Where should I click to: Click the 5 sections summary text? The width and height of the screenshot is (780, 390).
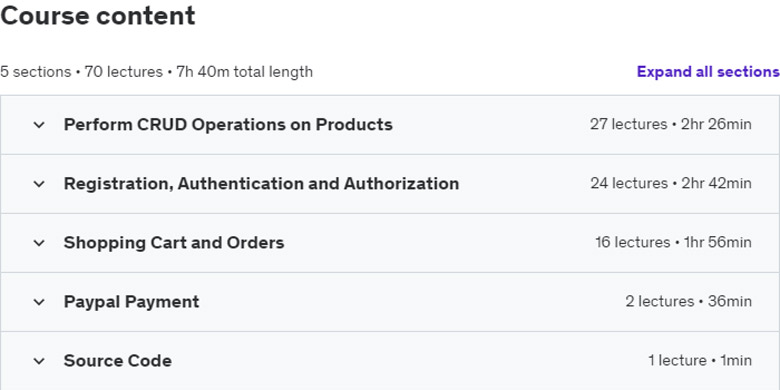pyautogui.click(x=35, y=72)
